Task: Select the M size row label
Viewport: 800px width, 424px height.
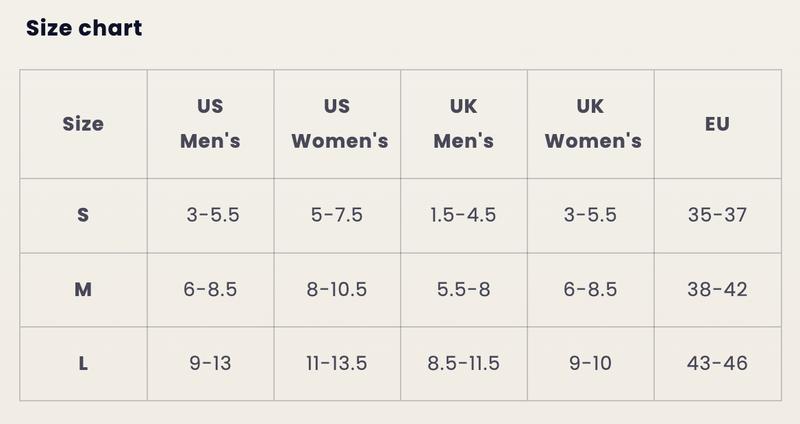Action: coord(83,290)
